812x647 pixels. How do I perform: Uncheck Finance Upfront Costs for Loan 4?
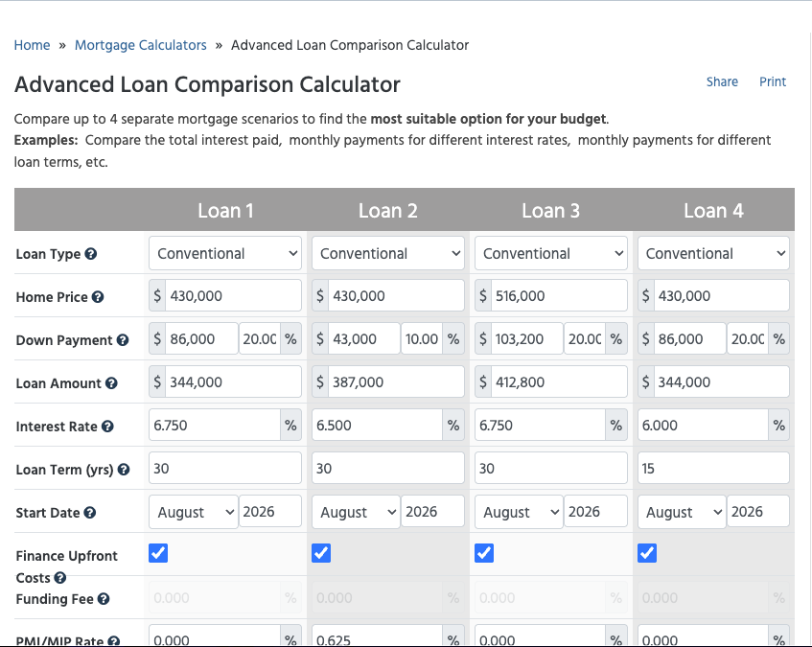[647, 553]
